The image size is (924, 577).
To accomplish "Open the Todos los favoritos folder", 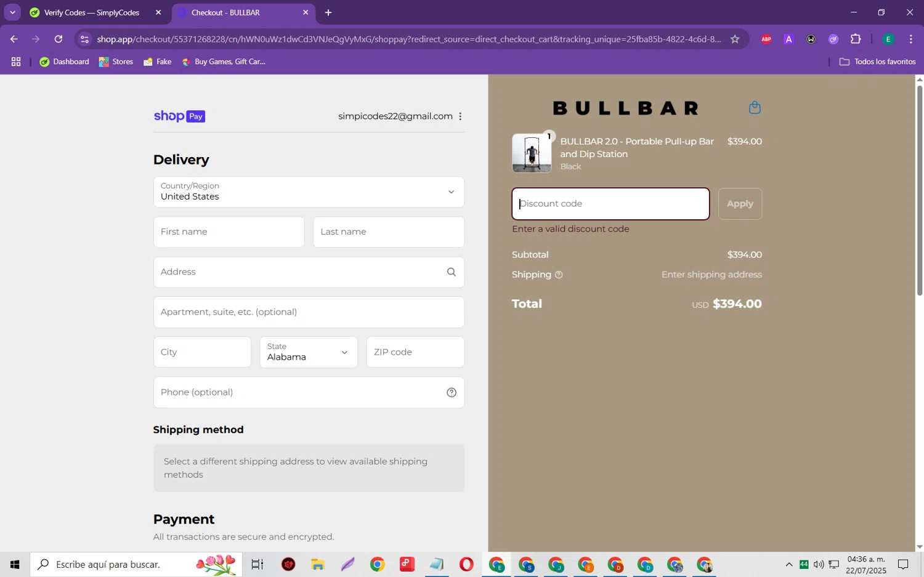I will click(877, 62).
